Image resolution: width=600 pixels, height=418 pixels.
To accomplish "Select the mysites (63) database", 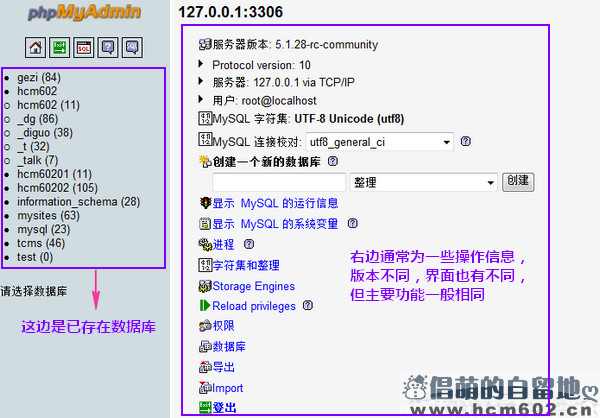I will coord(48,216).
